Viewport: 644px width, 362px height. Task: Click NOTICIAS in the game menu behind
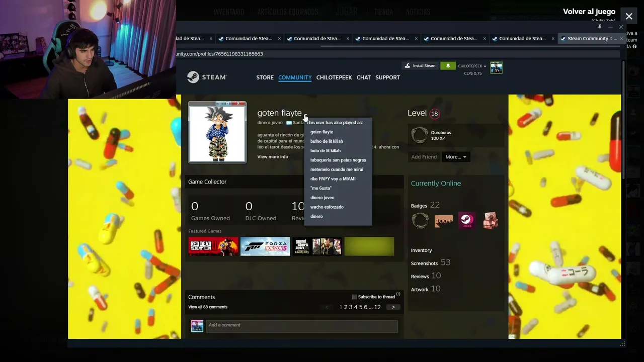coord(418,12)
